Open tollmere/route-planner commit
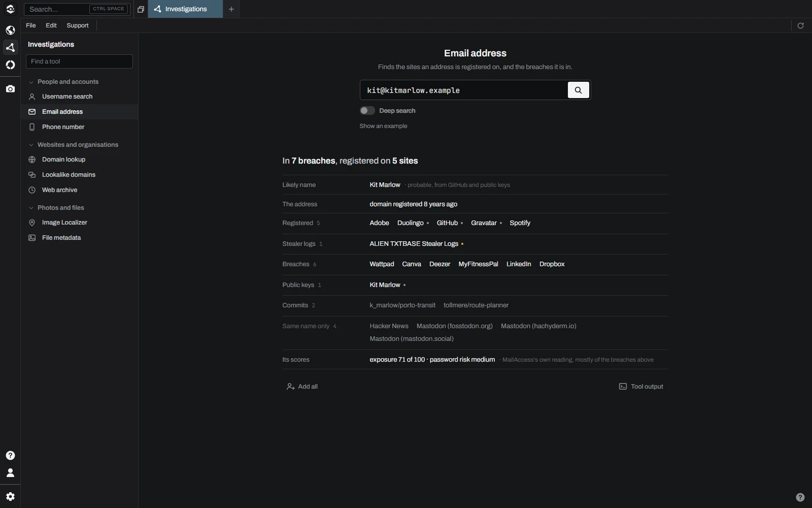Screen dimensions: 812x508 pos(476,305)
